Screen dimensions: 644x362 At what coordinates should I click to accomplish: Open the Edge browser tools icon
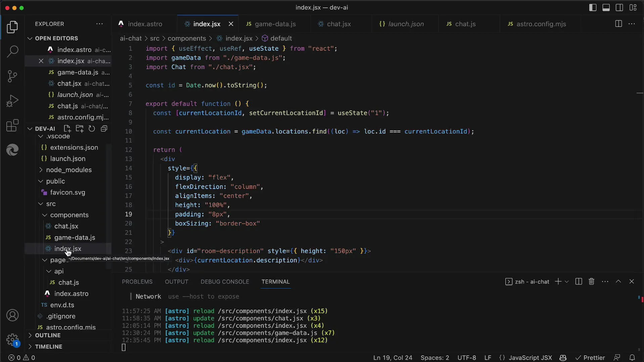coord(12,150)
